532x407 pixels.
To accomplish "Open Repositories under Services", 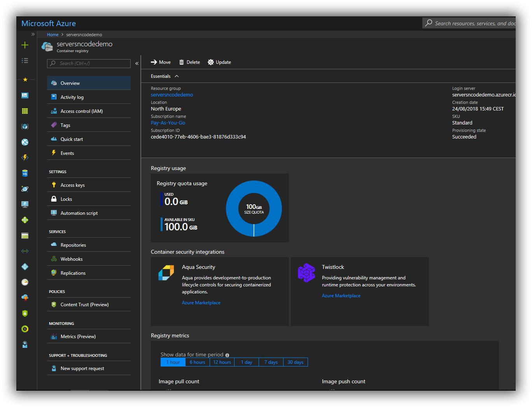I will pyautogui.click(x=89, y=245).
